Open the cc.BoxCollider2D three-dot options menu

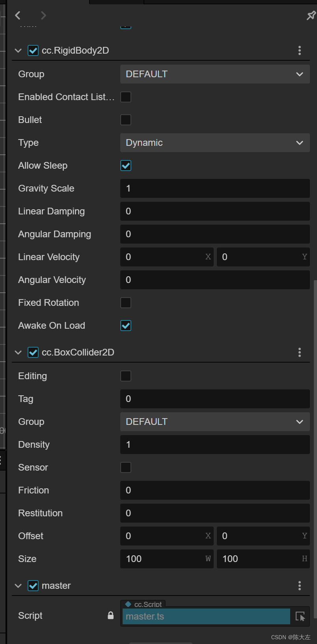click(x=300, y=352)
